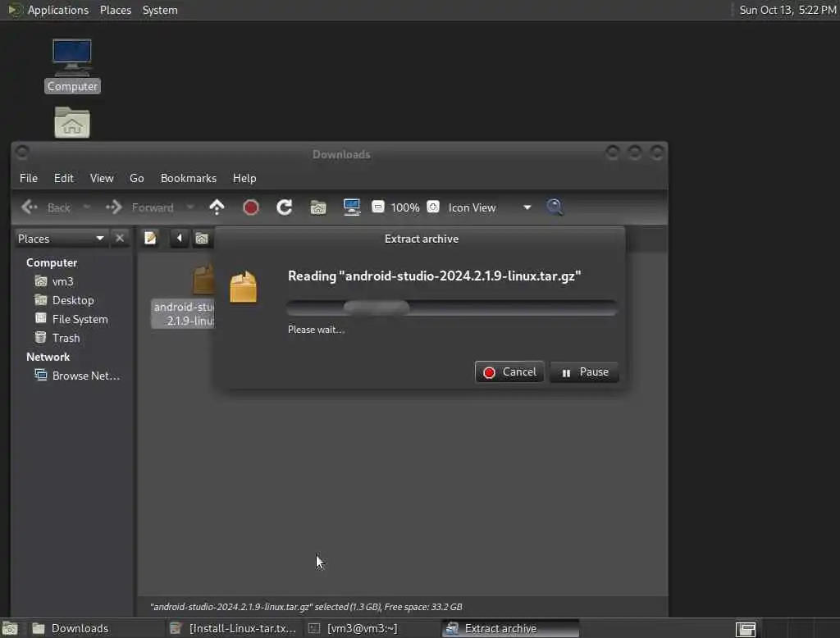Pause the archive extraction

[x=584, y=371]
